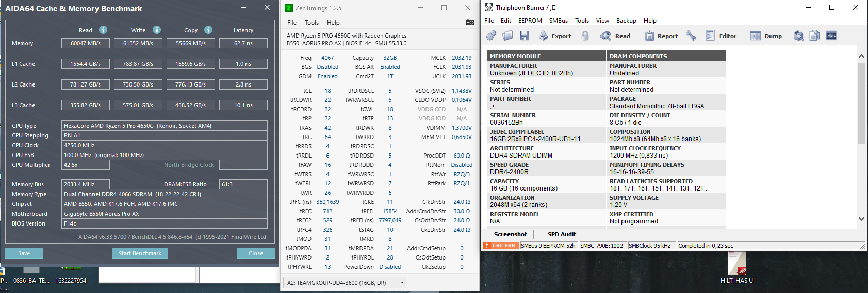Image resolution: width=868 pixels, height=293 pixels.
Task: Click the wrench tool icon in Thaiphoon
Action: (691, 36)
